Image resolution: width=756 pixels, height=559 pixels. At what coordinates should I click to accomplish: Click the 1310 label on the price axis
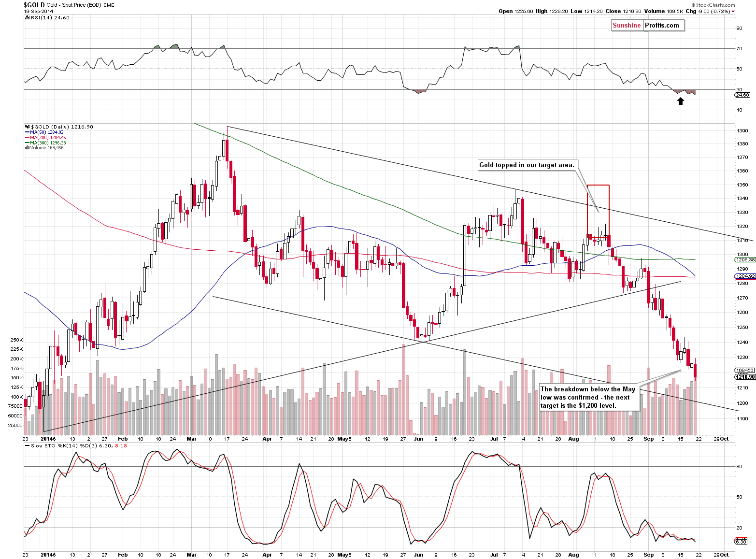[x=742, y=240]
